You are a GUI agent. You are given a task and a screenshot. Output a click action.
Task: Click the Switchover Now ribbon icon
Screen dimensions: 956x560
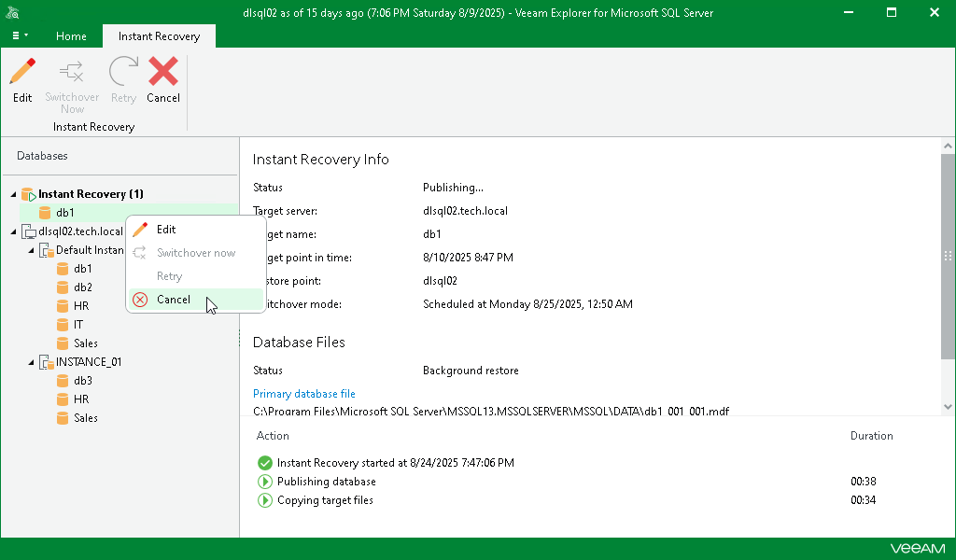pos(72,73)
